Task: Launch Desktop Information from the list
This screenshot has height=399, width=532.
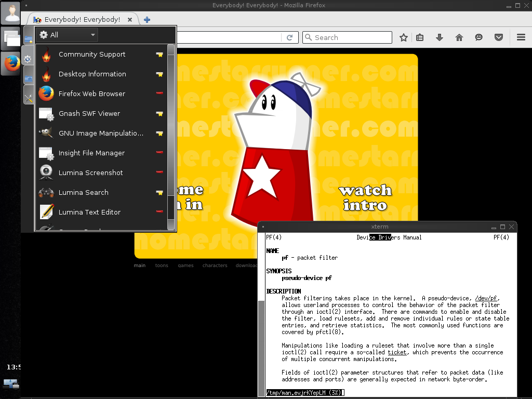Action: [101, 74]
